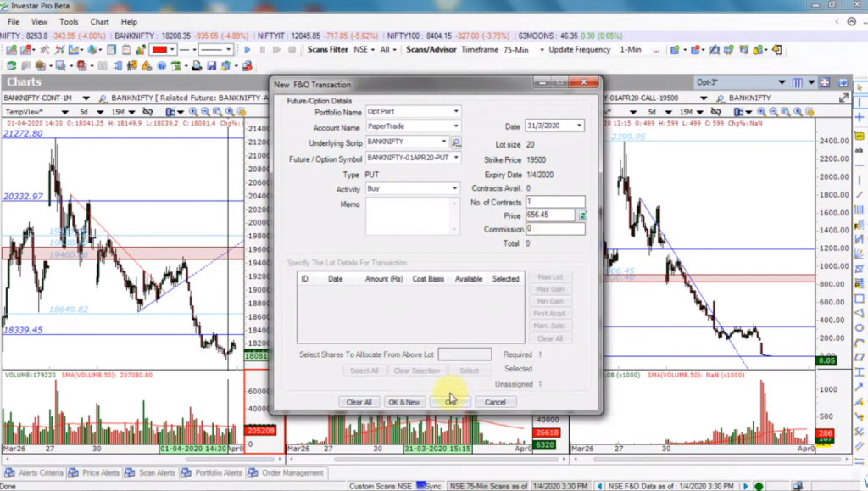
Task: Click the blue floppy disk save icon
Action: (x=211, y=66)
